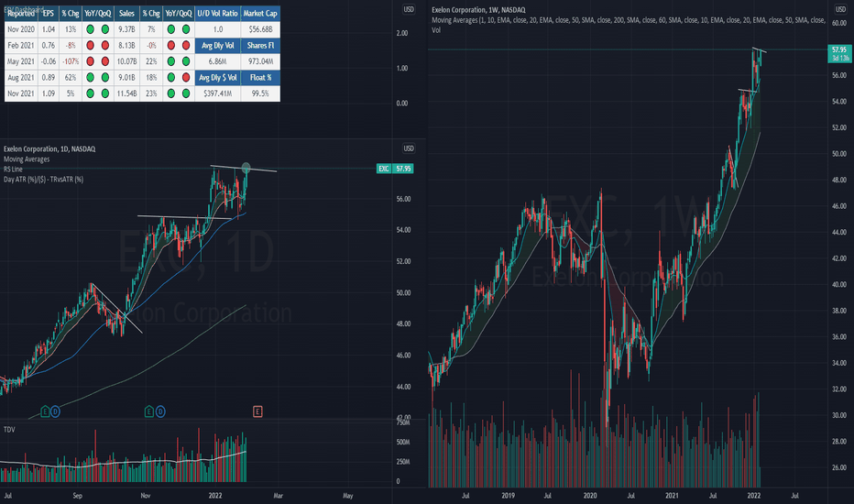Click the 'U/D Vol Ratio' header cell
Screen dimensions: 854x504
coord(218,13)
